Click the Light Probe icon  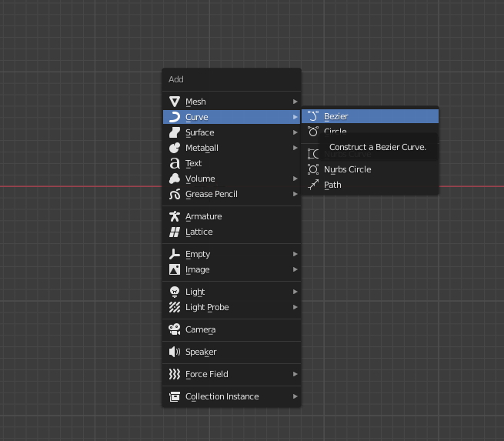[175, 307]
